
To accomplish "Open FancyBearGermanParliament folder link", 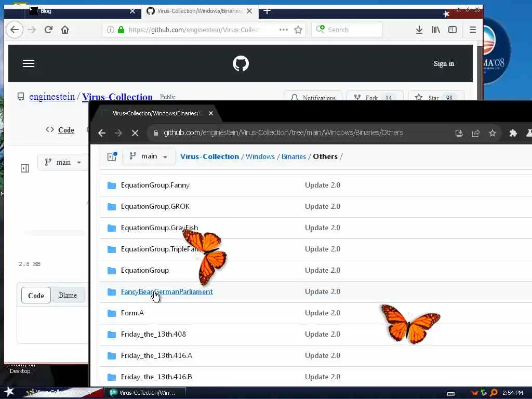I will 167,292.
